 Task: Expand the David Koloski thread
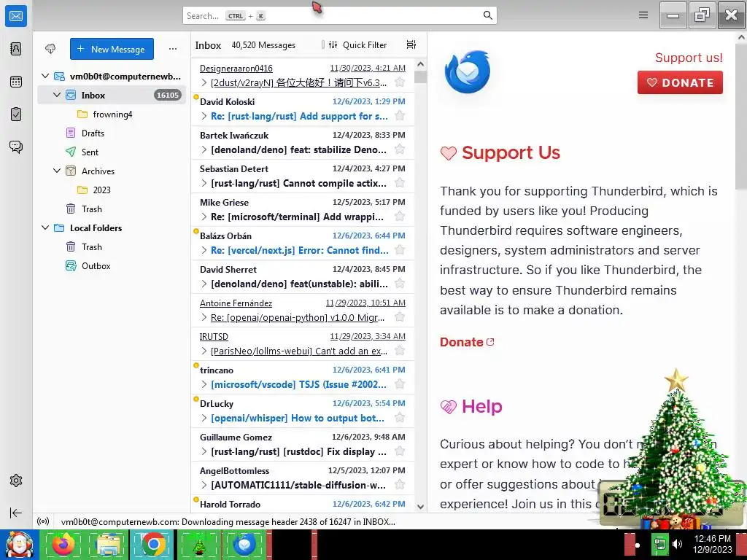tap(204, 116)
